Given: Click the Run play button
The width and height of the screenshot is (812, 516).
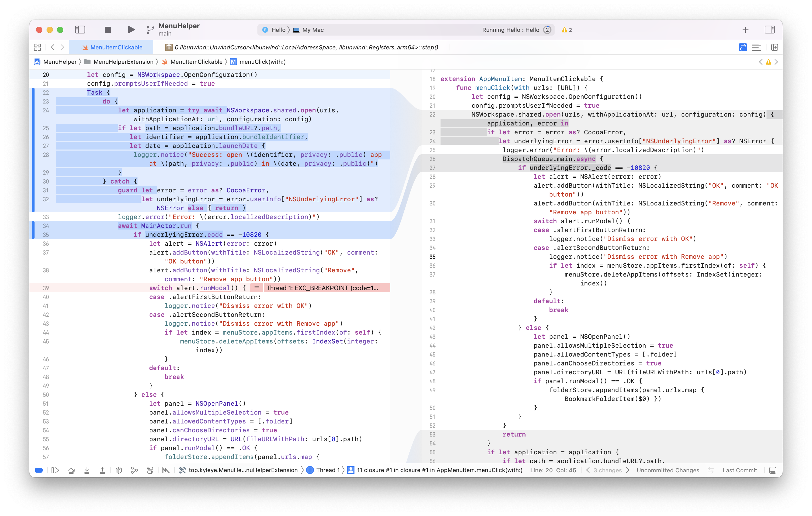Looking at the screenshot, I should [131, 30].
